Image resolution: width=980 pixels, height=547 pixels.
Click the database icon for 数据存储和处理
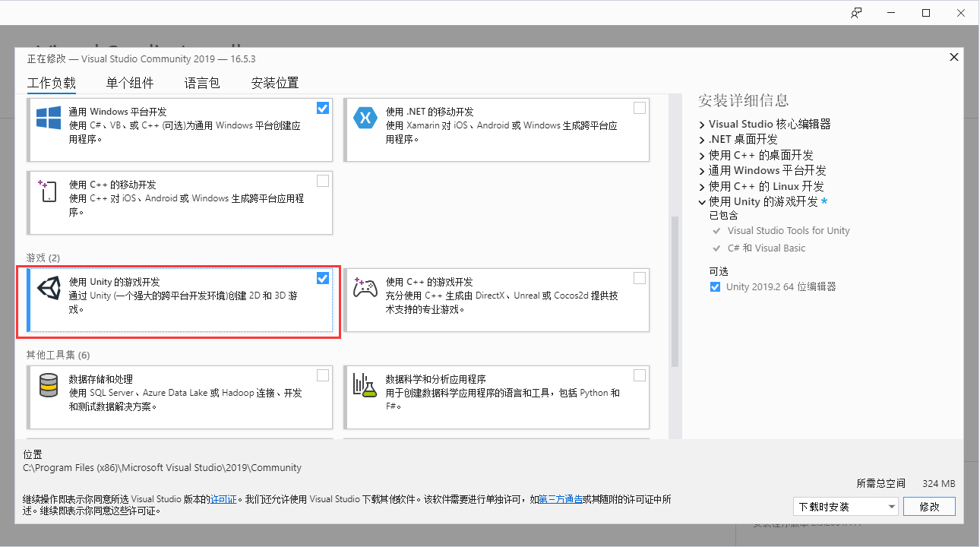click(x=49, y=385)
